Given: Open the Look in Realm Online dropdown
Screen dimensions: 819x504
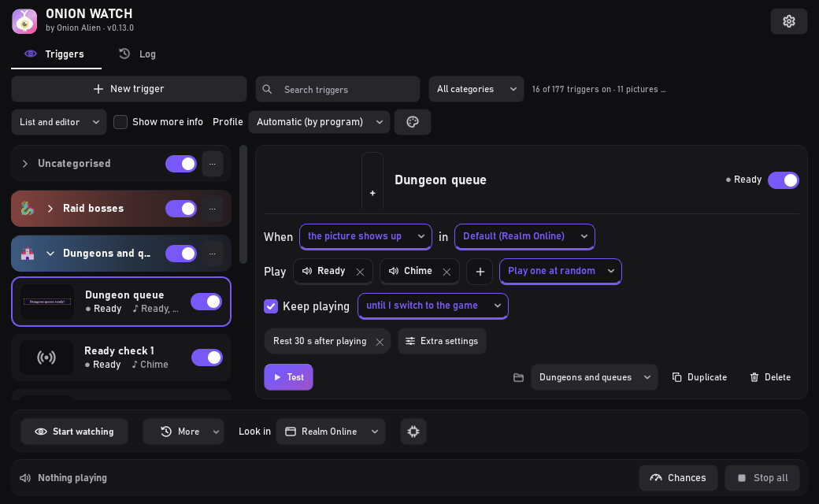Looking at the screenshot, I should [331, 432].
